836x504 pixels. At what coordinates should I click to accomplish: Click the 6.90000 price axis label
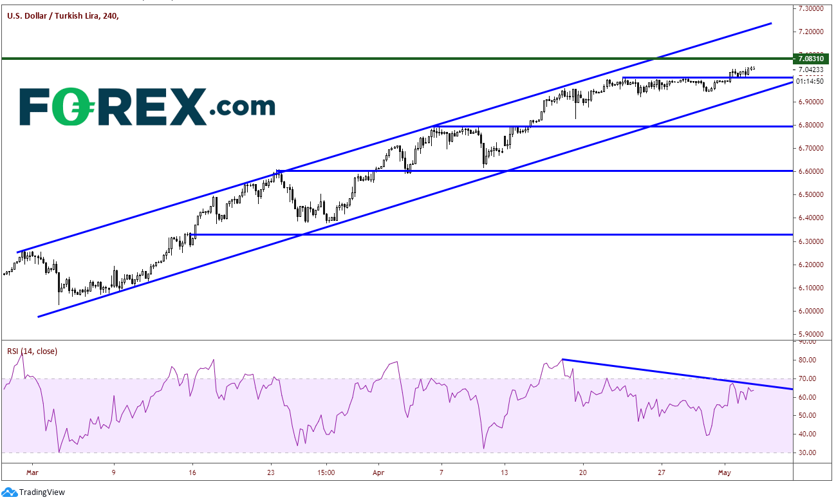811,102
